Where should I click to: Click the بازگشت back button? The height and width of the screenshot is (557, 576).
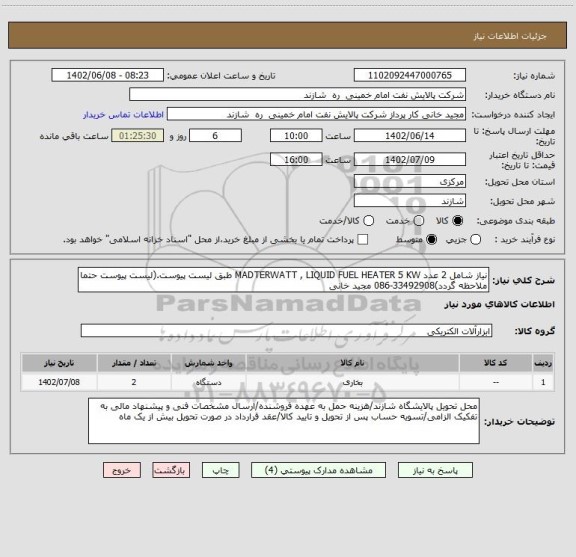tap(171, 470)
